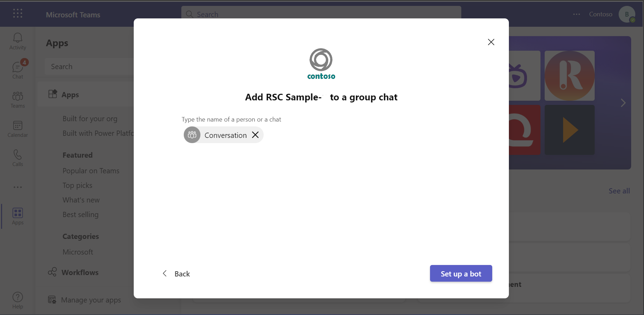Open the app launcher waffle icon
Screen dimensions: 644x315
pos(18,14)
